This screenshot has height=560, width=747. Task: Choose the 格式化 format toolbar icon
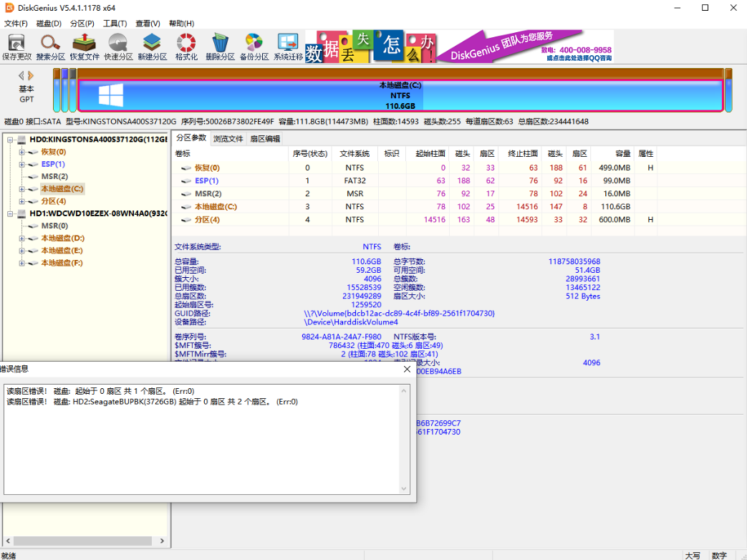click(186, 47)
